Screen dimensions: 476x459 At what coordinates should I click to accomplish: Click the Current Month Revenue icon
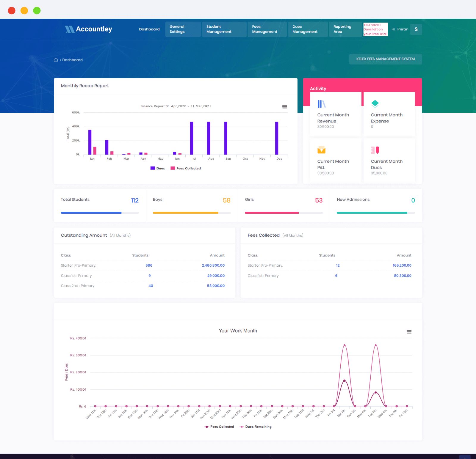[x=321, y=104]
